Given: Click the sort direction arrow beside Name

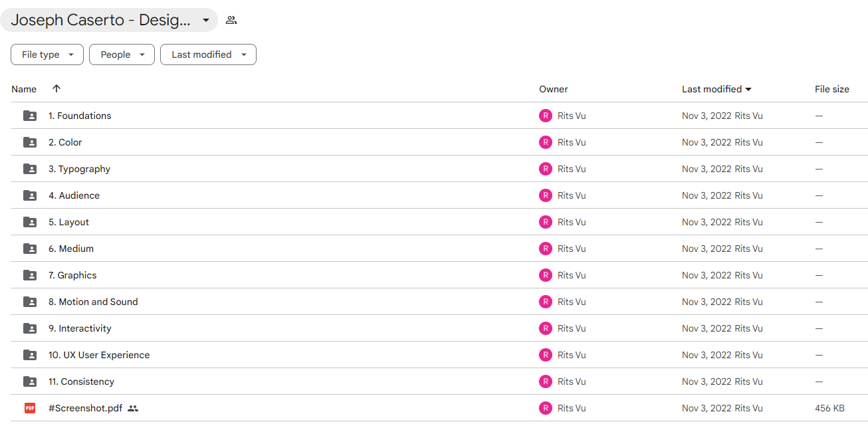Looking at the screenshot, I should 56,88.
